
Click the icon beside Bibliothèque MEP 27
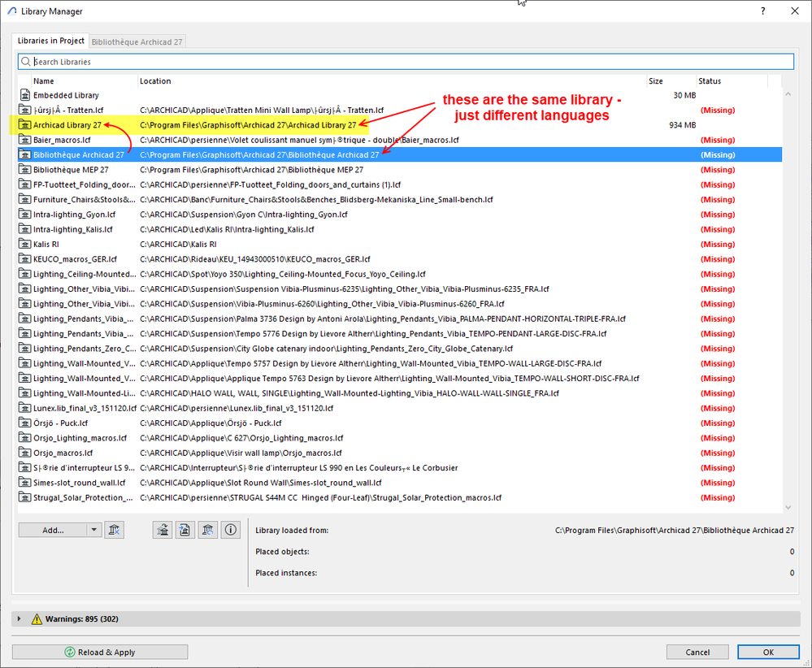(25, 170)
